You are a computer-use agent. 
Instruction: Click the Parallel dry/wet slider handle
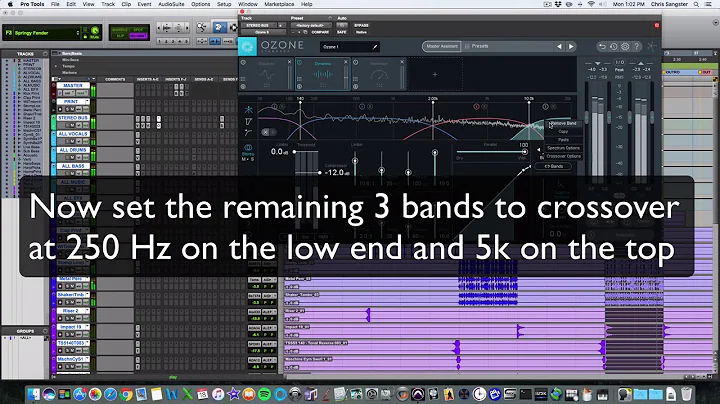(x=524, y=152)
